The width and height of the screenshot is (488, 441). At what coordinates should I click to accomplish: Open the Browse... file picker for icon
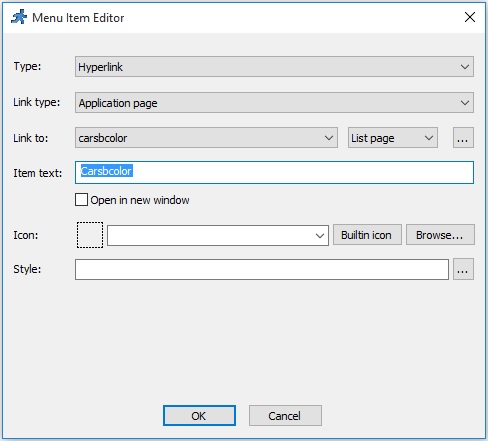(x=440, y=235)
